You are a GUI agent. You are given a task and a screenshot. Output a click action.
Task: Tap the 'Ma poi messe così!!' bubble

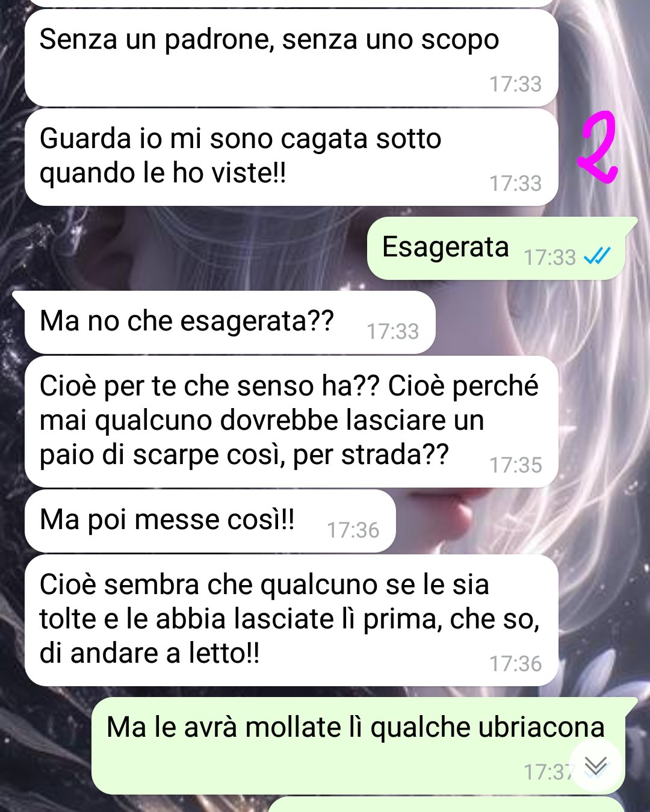pyautogui.click(x=210, y=521)
